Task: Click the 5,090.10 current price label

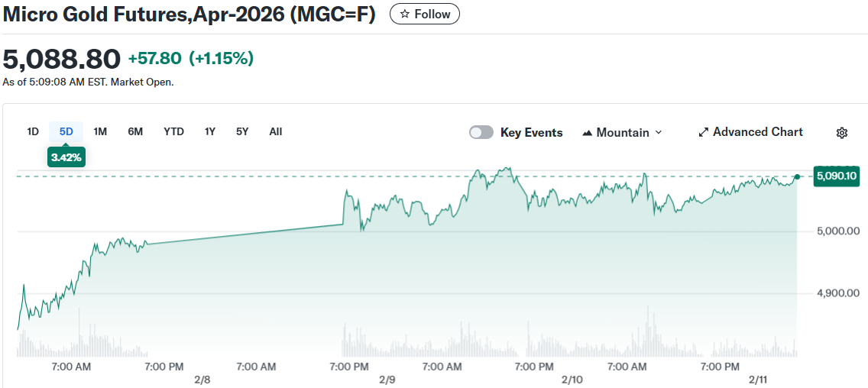Action: click(x=837, y=176)
